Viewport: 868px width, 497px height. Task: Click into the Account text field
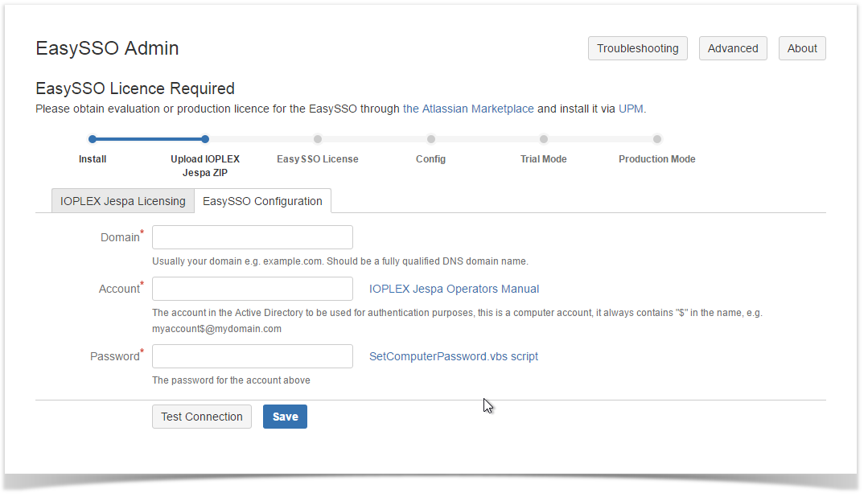click(x=253, y=289)
